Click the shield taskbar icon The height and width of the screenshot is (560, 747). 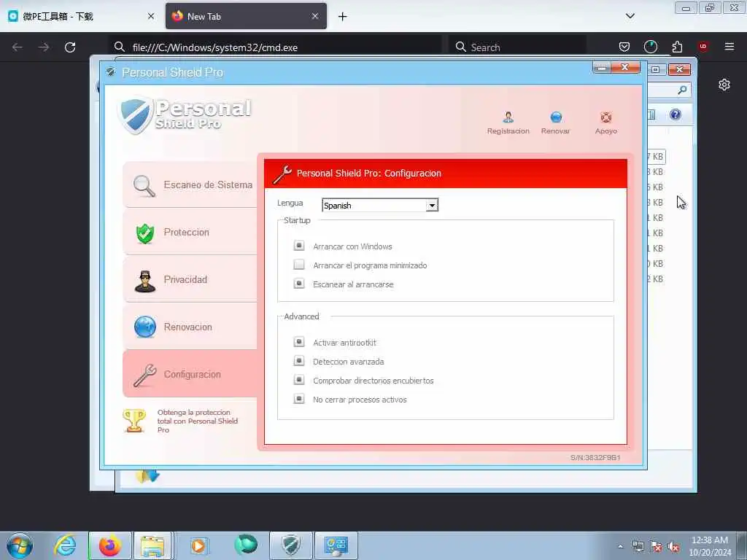[x=290, y=545]
